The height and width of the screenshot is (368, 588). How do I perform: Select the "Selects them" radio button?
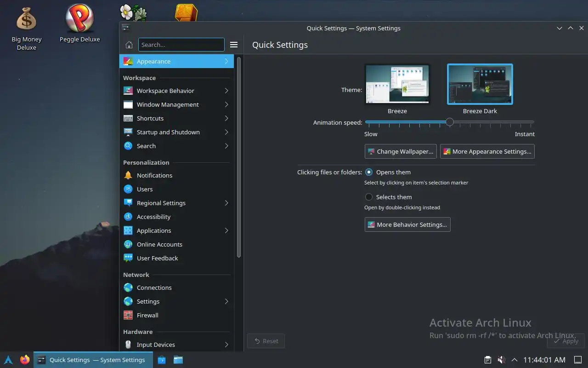click(369, 197)
